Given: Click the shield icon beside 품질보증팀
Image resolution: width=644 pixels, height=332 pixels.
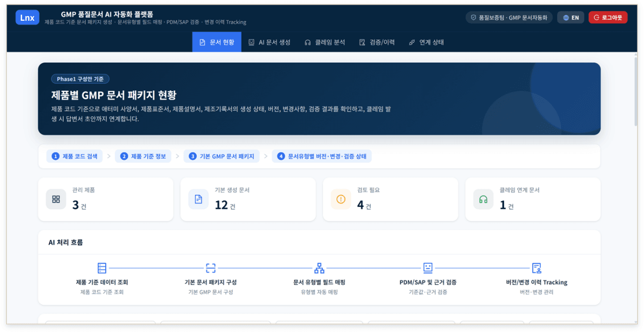Looking at the screenshot, I should [x=474, y=17].
